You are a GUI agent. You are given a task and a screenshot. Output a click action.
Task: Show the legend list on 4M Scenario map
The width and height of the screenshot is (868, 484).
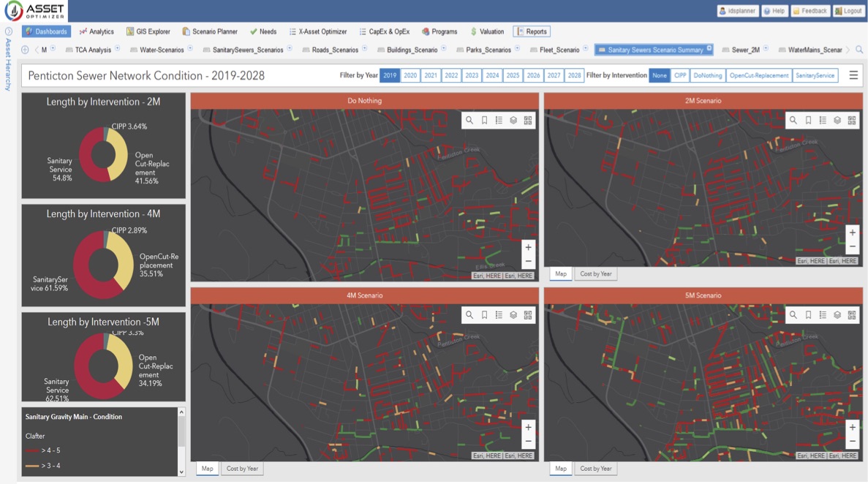[x=499, y=315]
